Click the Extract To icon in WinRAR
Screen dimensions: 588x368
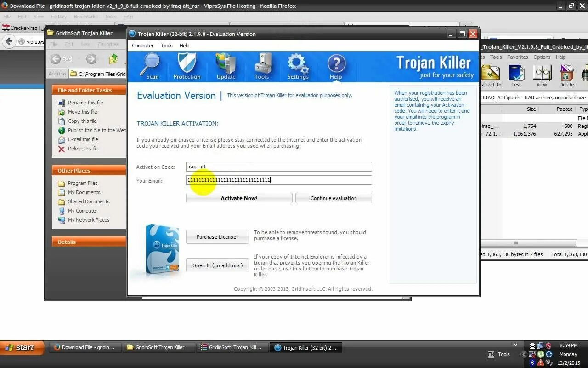click(x=490, y=76)
